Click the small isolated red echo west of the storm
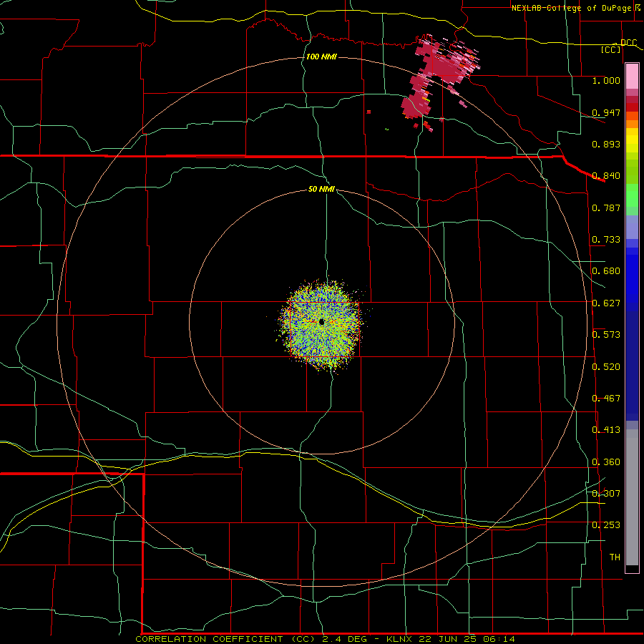This screenshot has height=644, width=644. tap(369, 112)
